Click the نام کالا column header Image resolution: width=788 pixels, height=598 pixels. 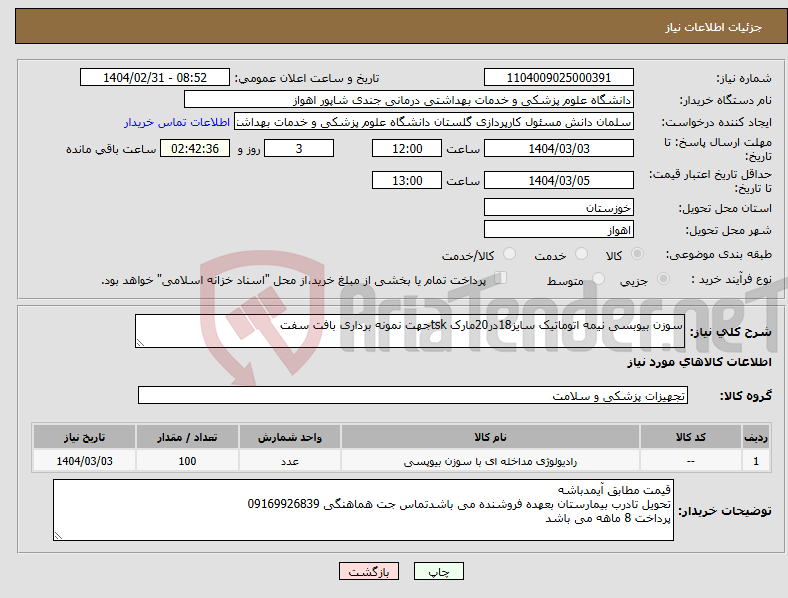[490, 437]
